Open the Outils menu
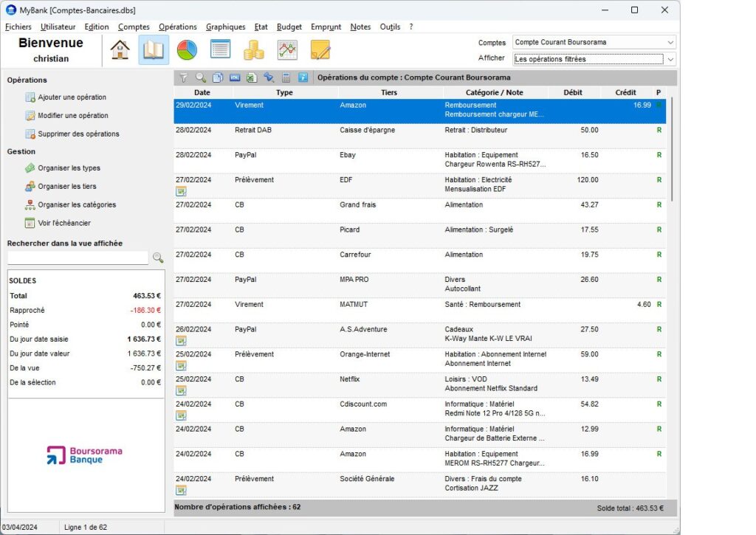 (390, 27)
